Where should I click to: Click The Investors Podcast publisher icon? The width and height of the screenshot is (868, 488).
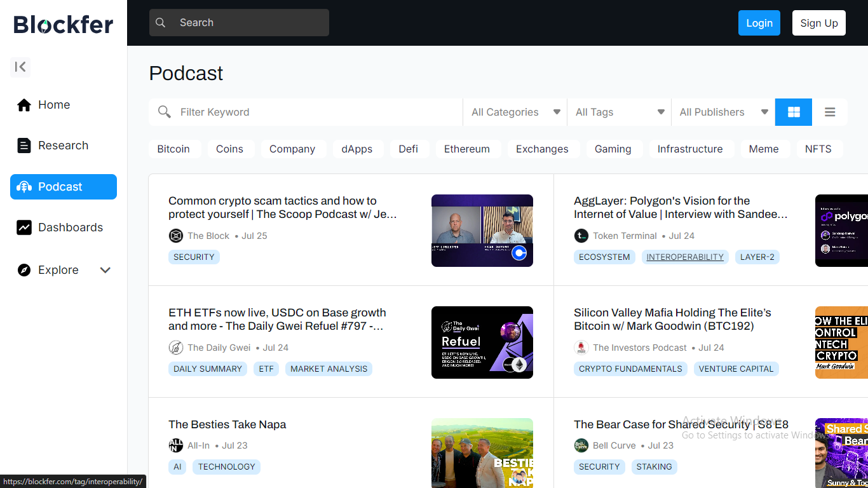click(581, 348)
